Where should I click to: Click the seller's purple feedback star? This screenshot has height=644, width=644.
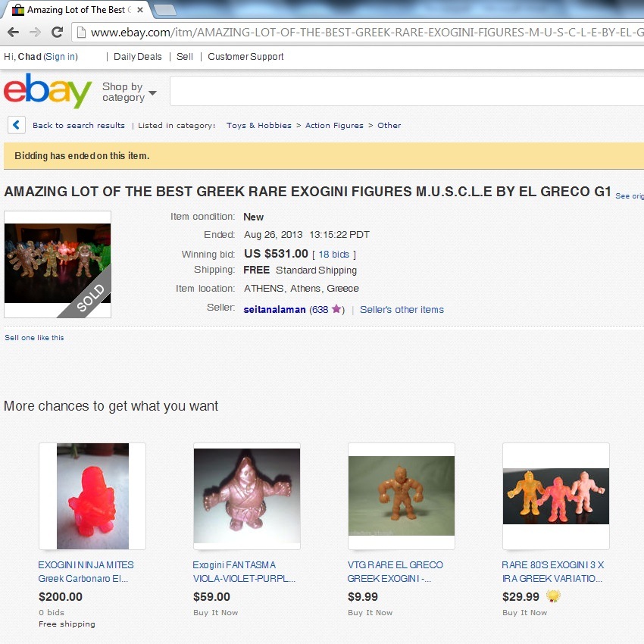pos(336,309)
